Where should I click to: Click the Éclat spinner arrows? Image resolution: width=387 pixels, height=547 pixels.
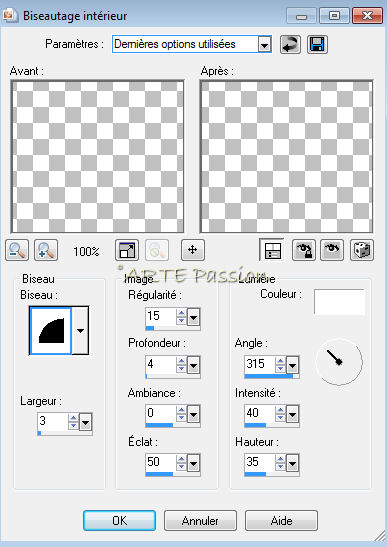[x=181, y=463]
